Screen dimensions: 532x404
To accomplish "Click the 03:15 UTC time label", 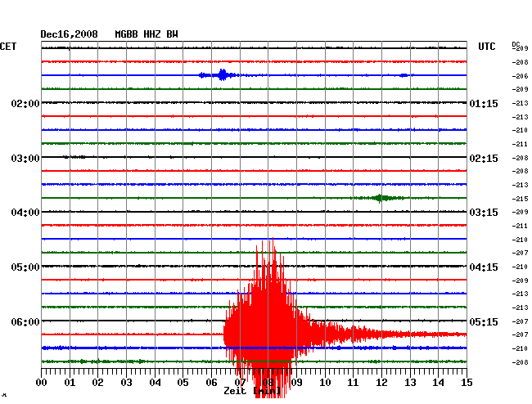I will tap(484, 213).
